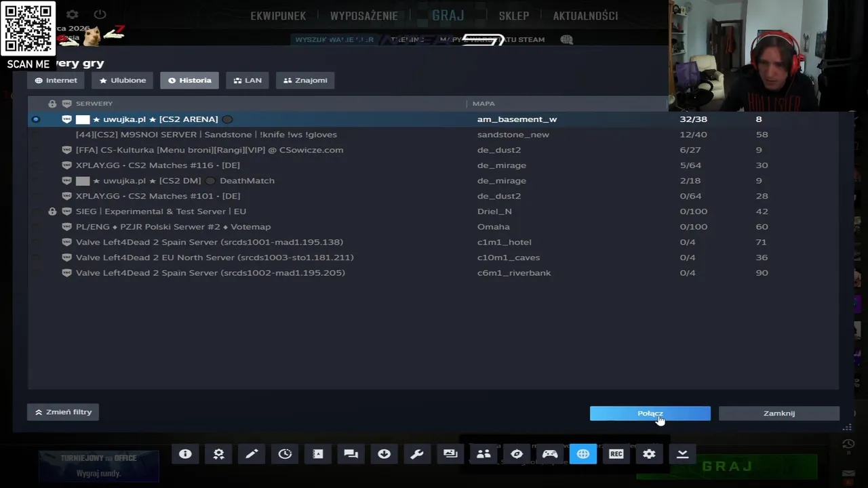Click shield icon on Valve Spain srcds1001 row

coord(66,242)
